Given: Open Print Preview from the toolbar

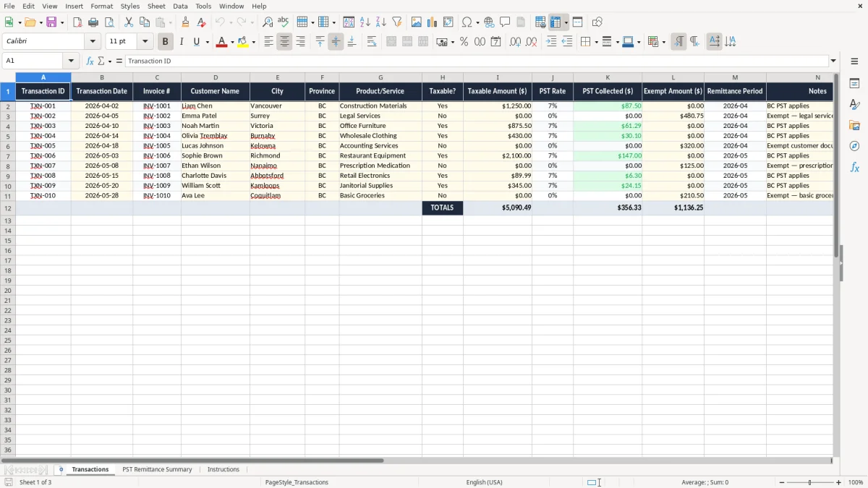Looking at the screenshot, I should (109, 22).
